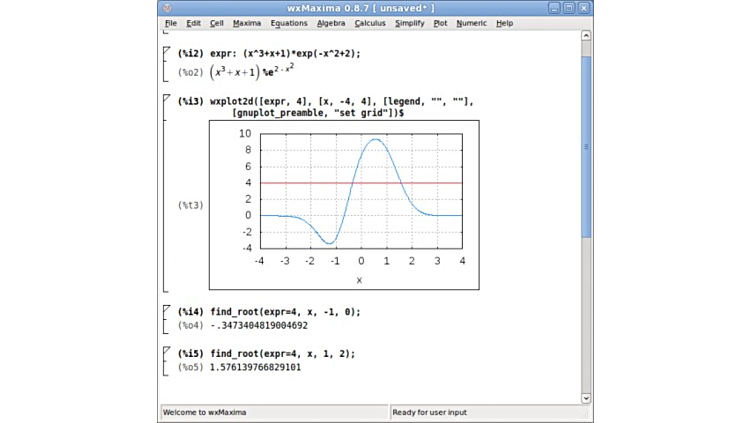Viewport: 752px width, 423px height.
Task: Open the Equations menu
Action: pos(289,23)
